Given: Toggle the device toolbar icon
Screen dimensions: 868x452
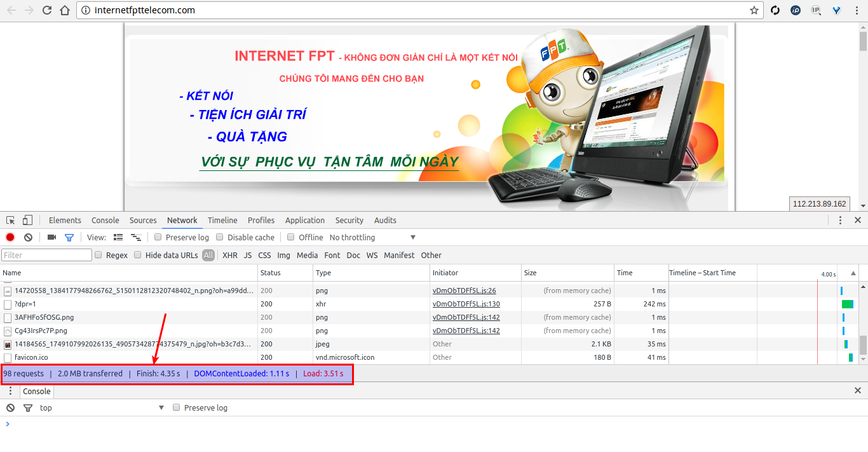Looking at the screenshot, I should click(27, 220).
